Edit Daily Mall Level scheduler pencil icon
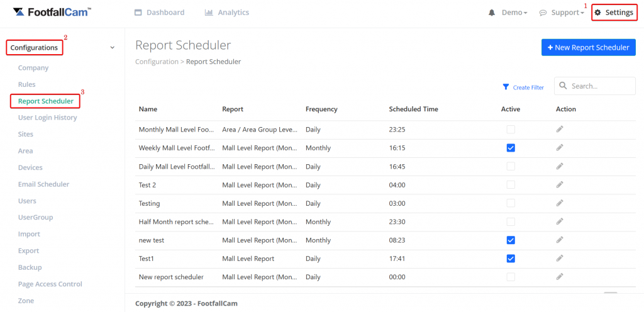This screenshot has height=312, width=644. point(559,166)
